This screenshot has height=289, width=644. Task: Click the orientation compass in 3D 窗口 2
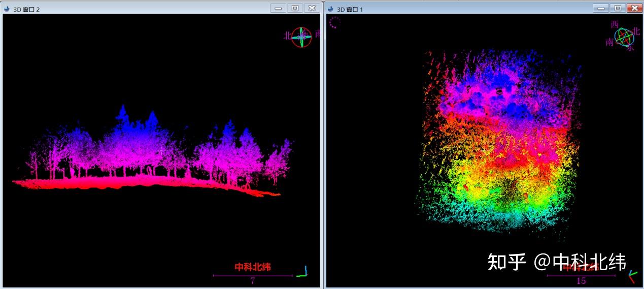tap(301, 37)
